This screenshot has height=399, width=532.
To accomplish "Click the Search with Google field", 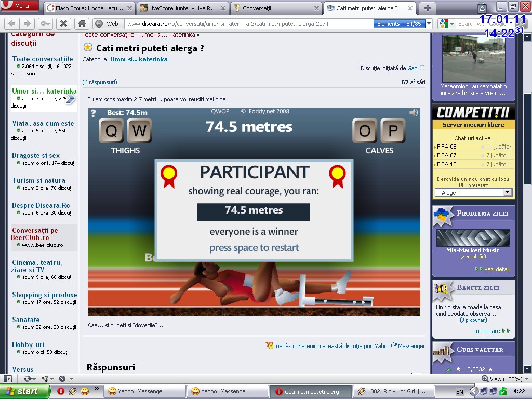I will coord(485,24).
